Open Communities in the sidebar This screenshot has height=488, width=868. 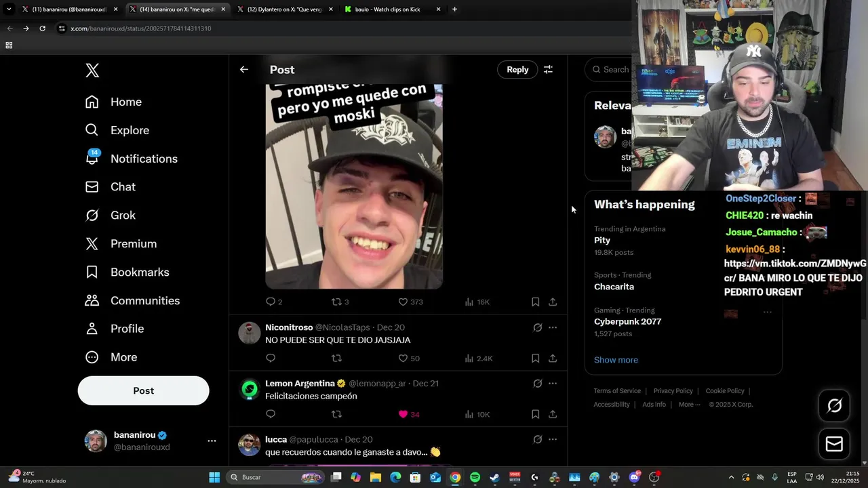pyautogui.click(x=132, y=301)
